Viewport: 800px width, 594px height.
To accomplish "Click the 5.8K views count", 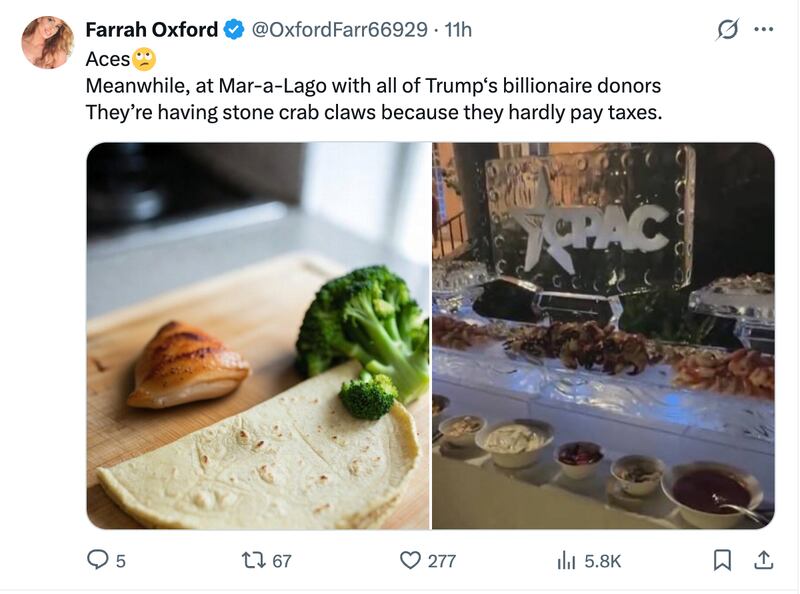I will [602, 561].
